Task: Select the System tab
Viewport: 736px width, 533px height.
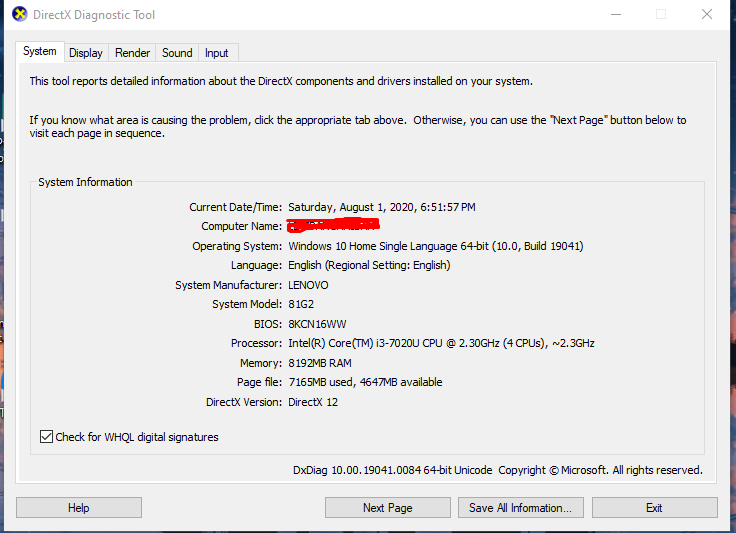Action: (x=40, y=51)
